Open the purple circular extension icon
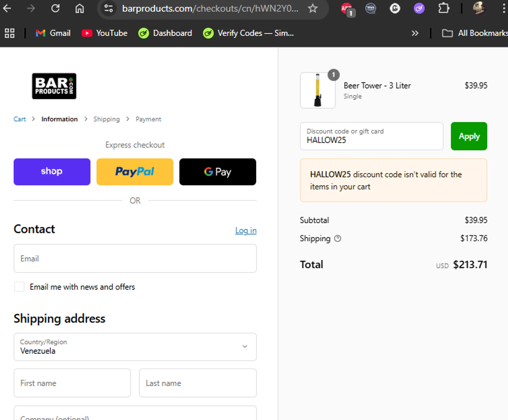This screenshot has width=508, height=420. click(419, 8)
